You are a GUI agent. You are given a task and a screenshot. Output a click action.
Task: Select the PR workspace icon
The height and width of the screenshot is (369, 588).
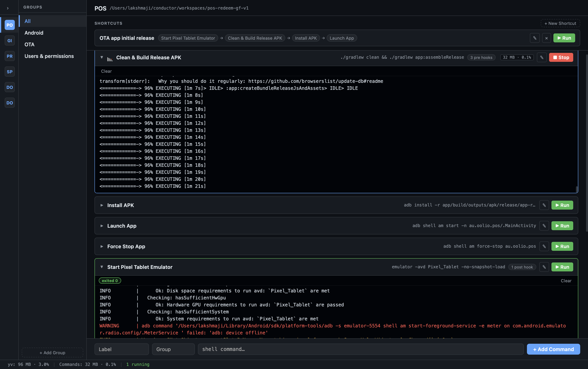(10, 56)
